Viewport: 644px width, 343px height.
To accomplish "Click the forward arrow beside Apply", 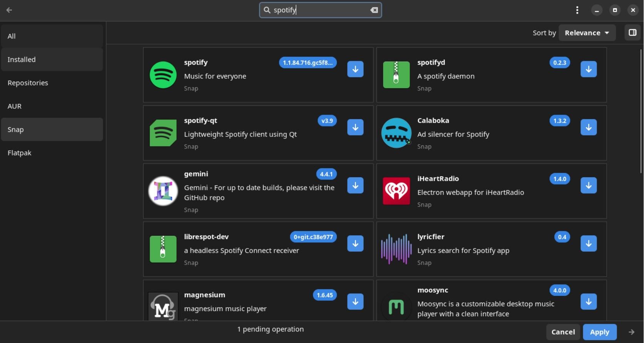I will tap(631, 332).
